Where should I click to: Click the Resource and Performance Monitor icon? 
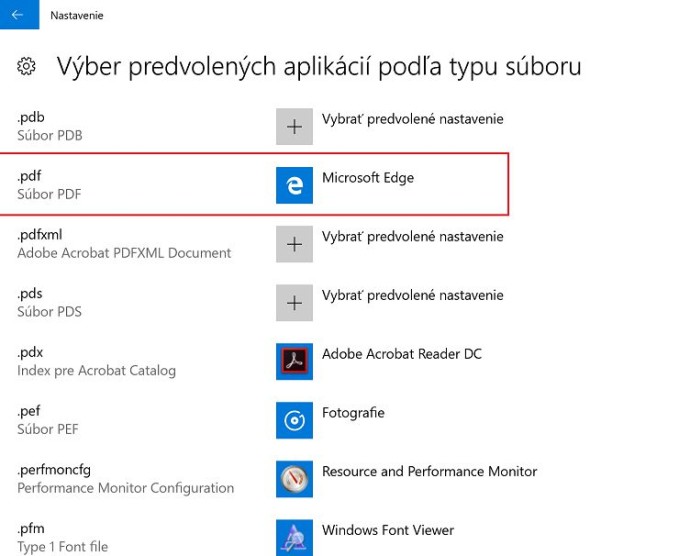pyautogui.click(x=294, y=479)
